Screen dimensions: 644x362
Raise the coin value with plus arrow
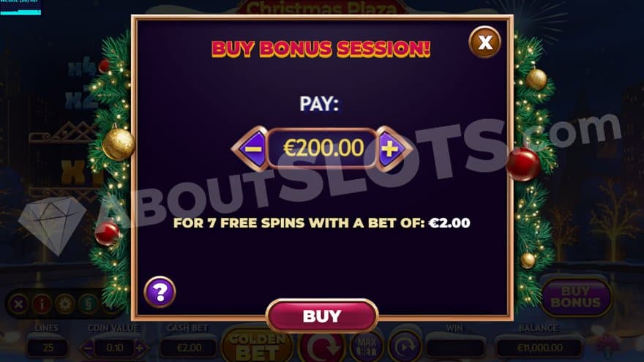tap(140, 348)
